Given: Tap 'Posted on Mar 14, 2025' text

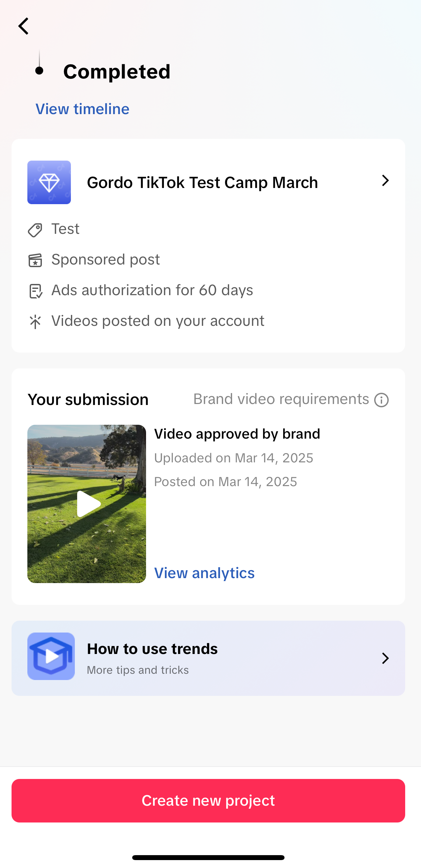Looking at the screenshot, I should [x=226, y=481].
